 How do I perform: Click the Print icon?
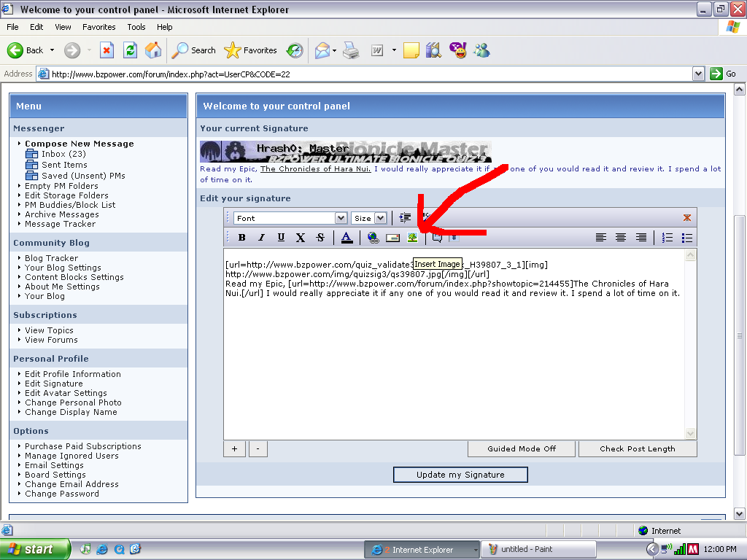tap(351, 50)
